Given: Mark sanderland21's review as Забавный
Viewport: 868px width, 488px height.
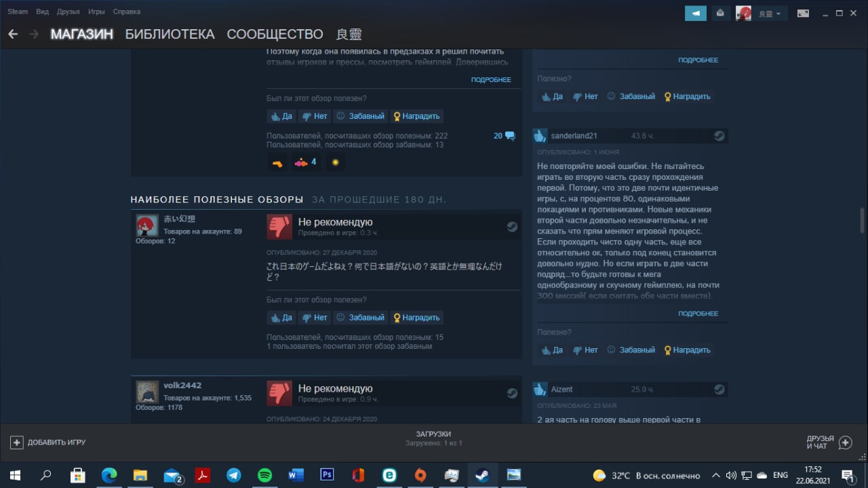Looking at the screenshot, I should click(x=631, y=350).
